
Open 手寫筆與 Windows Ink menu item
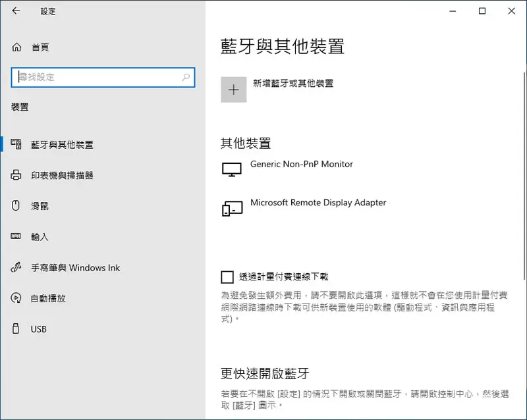[75, 268]
